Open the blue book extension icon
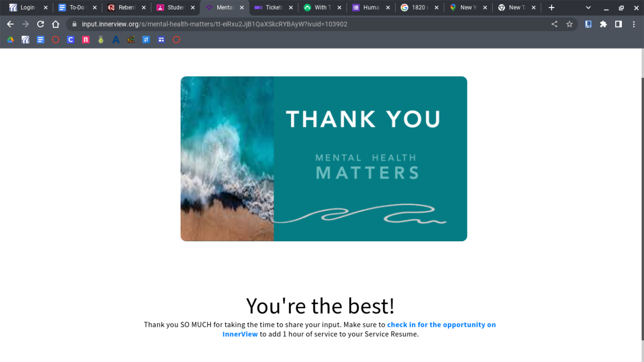The width and height of the screenshot is (644, 362). [x=588, y=24]
